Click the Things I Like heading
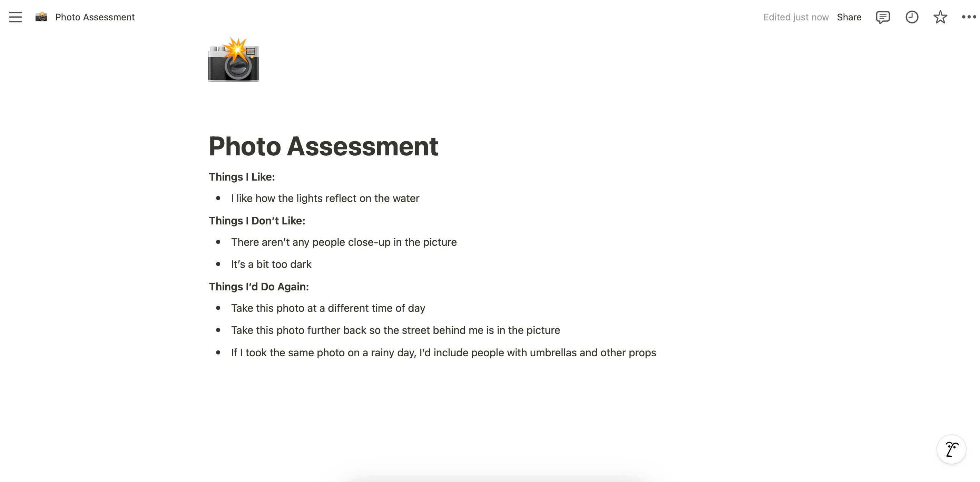 coord(242,176)
